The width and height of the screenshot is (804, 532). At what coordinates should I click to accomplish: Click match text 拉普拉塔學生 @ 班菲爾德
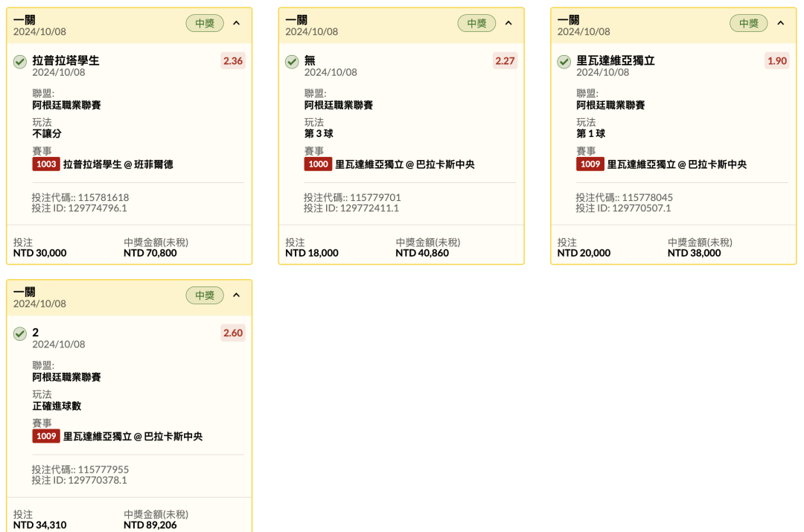[x=118, y=164]
